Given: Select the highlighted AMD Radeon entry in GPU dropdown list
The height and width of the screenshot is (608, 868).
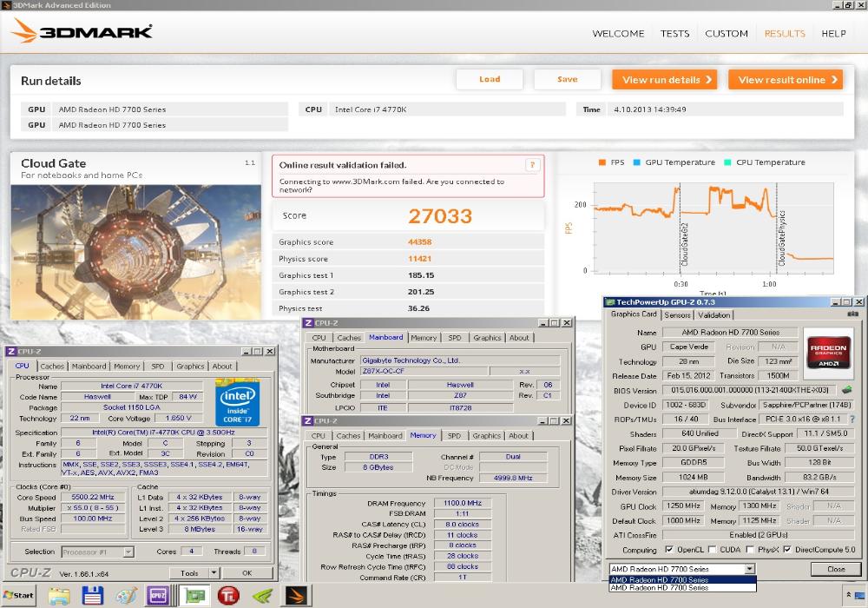Looking at the screenshot, I should 682,579.
